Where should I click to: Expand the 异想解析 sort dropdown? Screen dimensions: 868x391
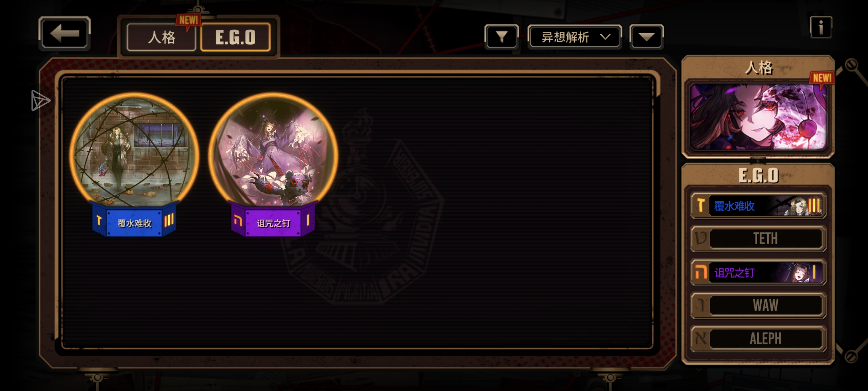click(x=575, y=37)
